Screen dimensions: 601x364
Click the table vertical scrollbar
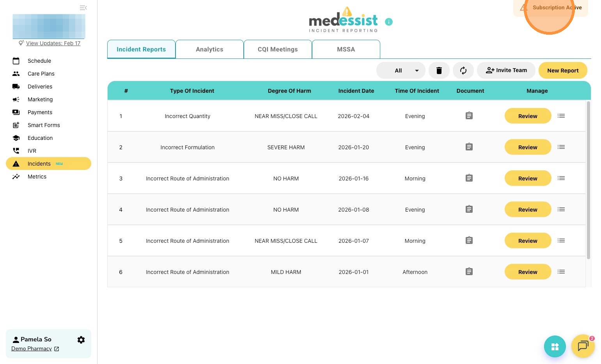pyautogui.click(x=588, y=180)
